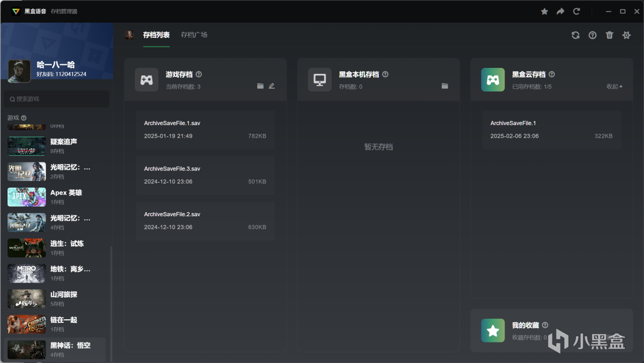Click the user profile avatar
This screenshot has height=363, width=644.
click(19, 71)
